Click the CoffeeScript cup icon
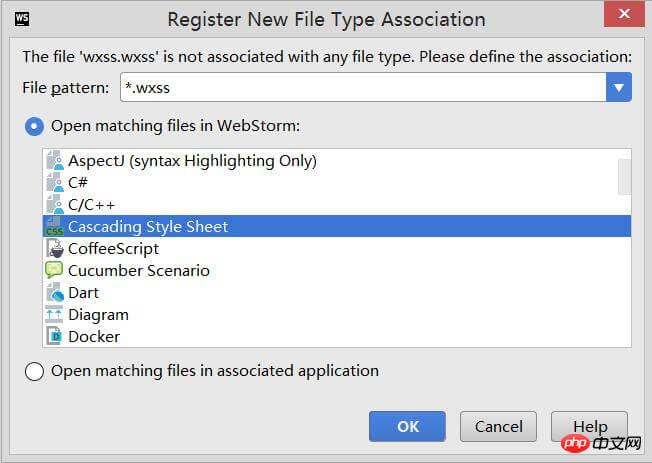The height and width of the screenshot is (463, 652). coord(54,249)
